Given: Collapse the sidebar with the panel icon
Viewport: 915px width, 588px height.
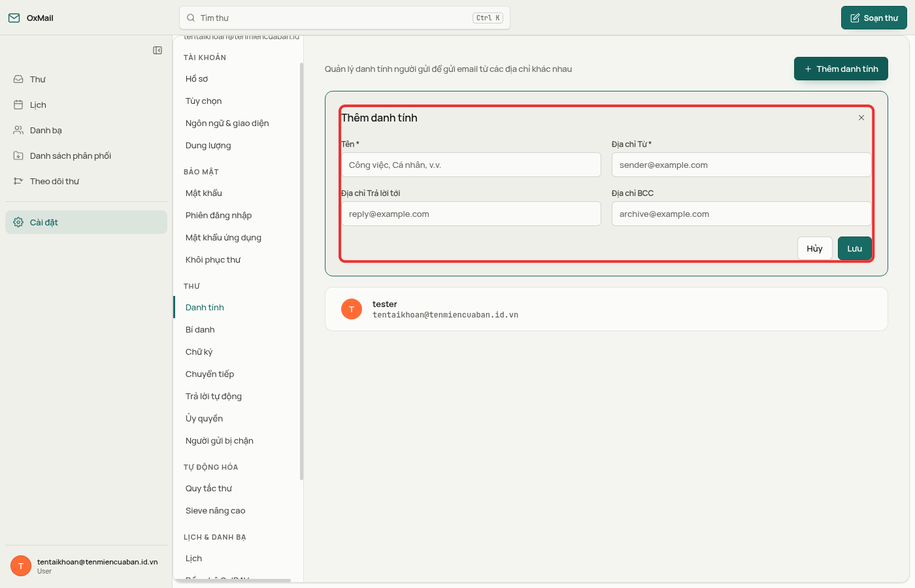Looking at the screenshot, I should tap(158, 50).
